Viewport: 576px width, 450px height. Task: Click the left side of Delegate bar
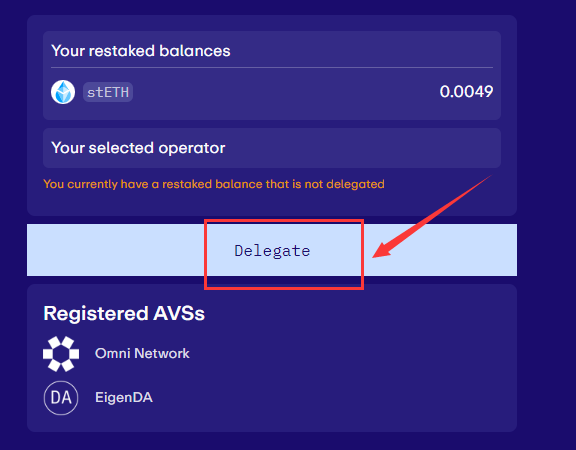tap(115, 250)
